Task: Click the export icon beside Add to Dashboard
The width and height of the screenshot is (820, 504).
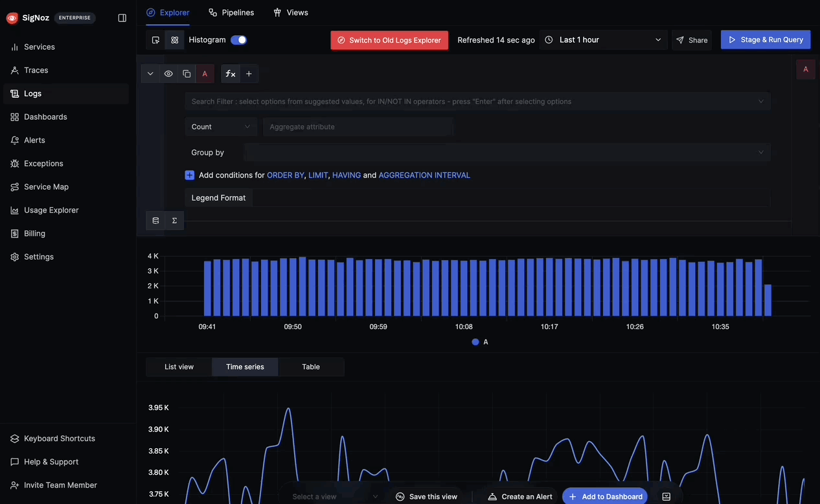Action: [666, 496]
